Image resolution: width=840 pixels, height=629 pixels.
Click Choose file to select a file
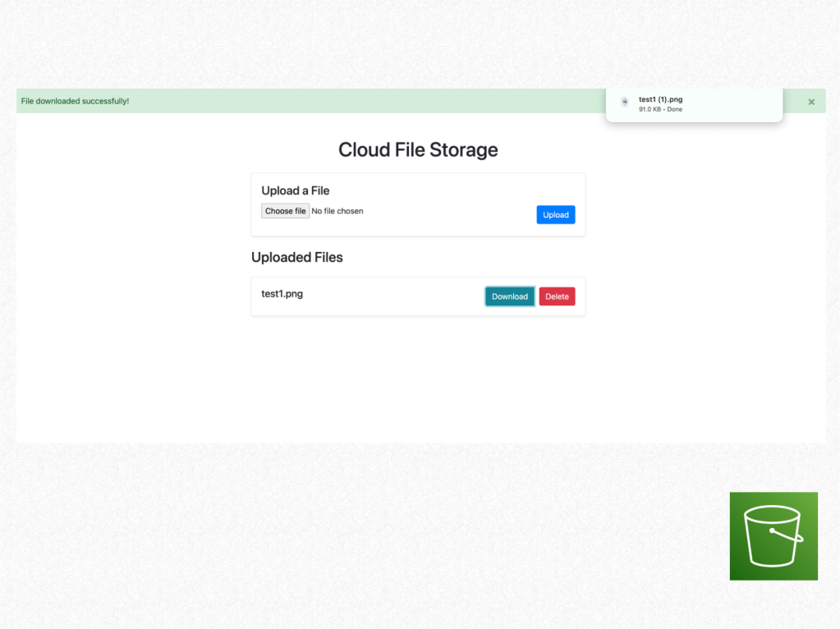285,210
